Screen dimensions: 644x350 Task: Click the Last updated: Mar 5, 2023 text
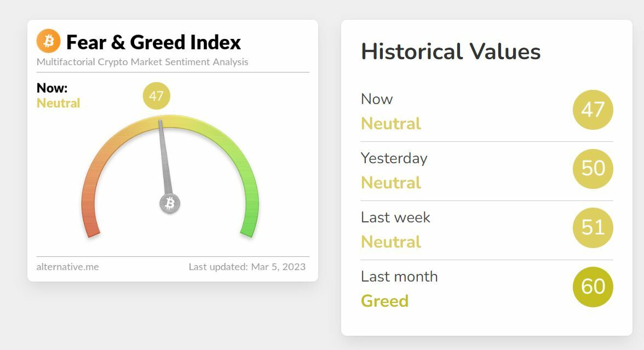tap(247, 267)
